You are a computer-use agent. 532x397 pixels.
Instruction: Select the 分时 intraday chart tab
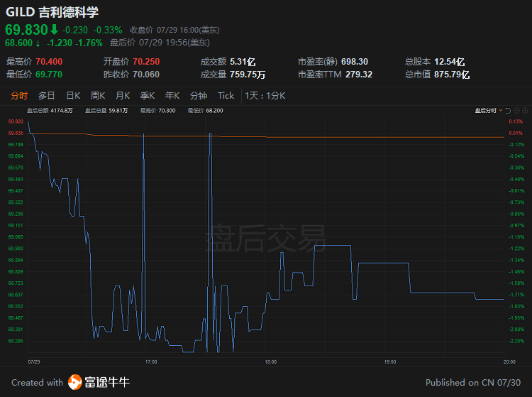(x=19, y=96)
